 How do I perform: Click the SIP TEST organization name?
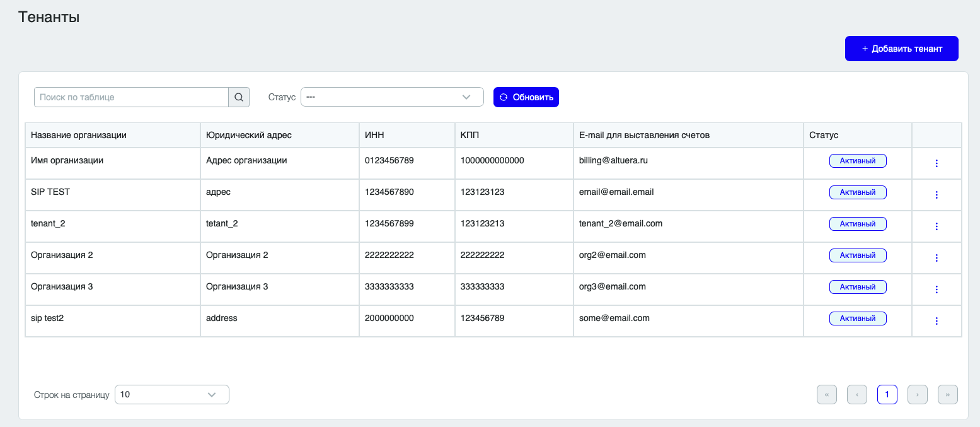(50, 192)
